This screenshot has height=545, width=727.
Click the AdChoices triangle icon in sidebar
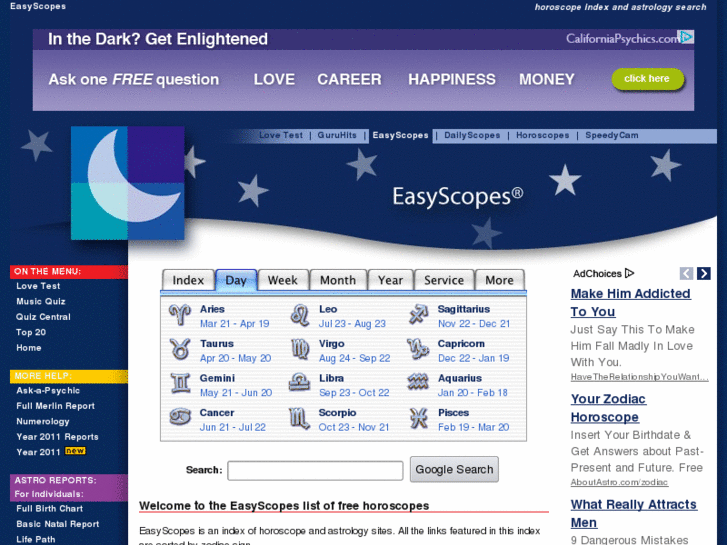(629, 273)
